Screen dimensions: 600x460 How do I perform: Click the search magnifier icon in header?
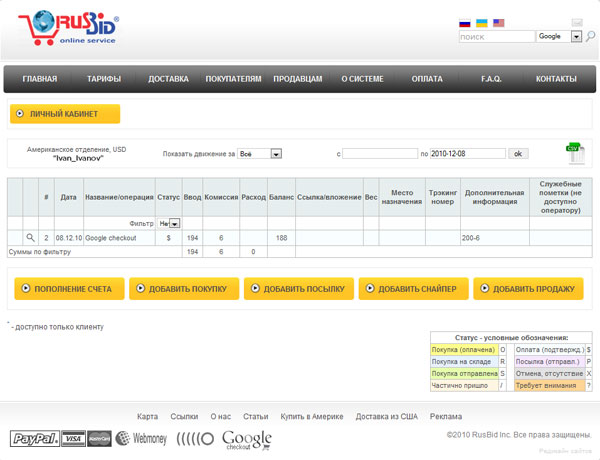coord(590,36)
